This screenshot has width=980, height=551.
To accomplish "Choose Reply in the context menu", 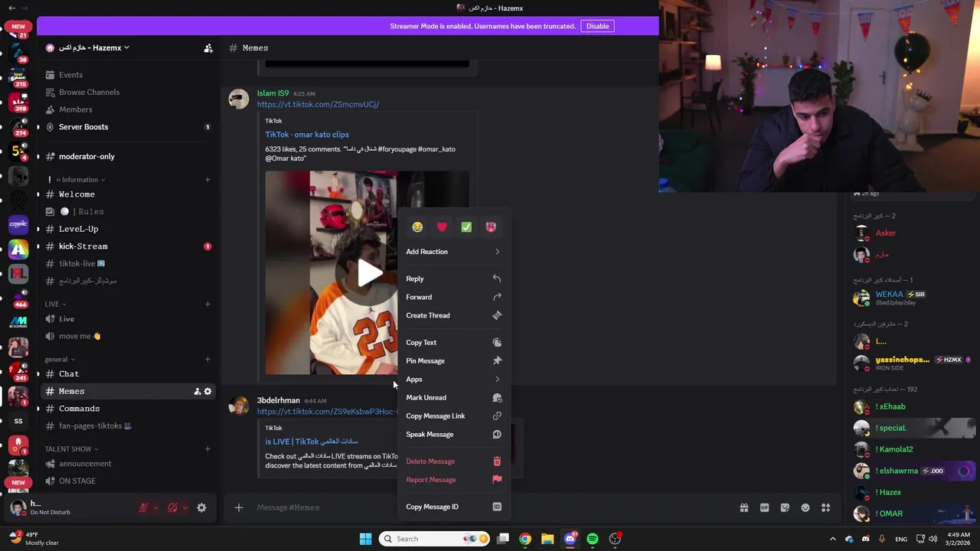I will (x=453, y=279).
